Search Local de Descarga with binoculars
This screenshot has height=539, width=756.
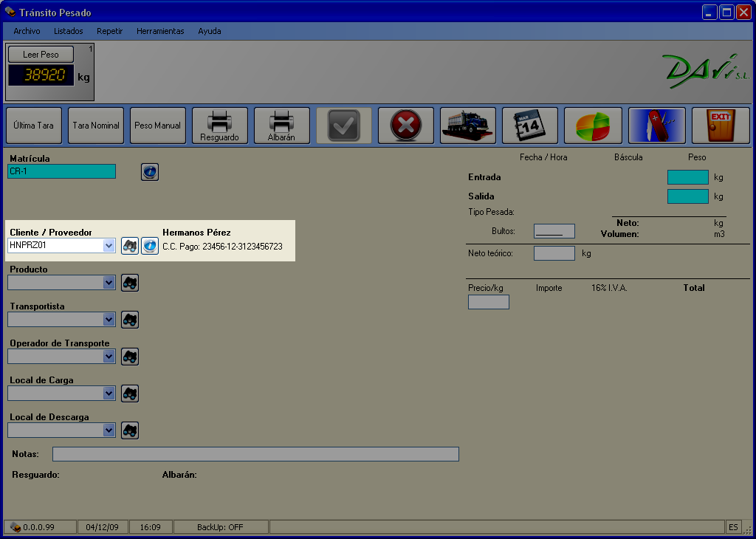click(x=130, y=430)
